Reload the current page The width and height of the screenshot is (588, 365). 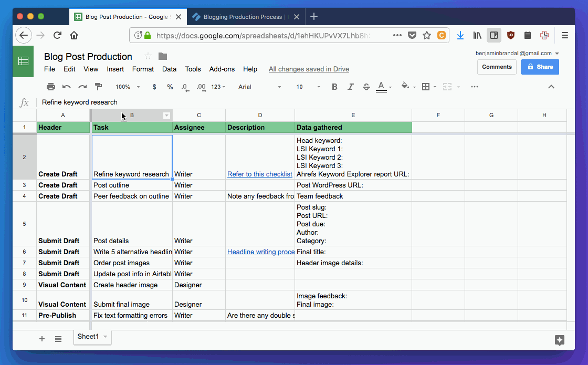click(x=57, y=35)
